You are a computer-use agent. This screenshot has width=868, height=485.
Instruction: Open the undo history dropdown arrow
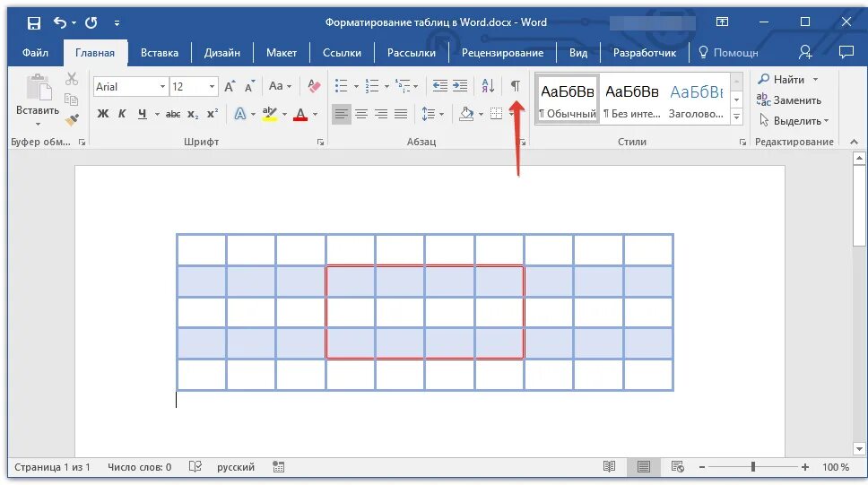pyautogui.click(x=74, y=23)
